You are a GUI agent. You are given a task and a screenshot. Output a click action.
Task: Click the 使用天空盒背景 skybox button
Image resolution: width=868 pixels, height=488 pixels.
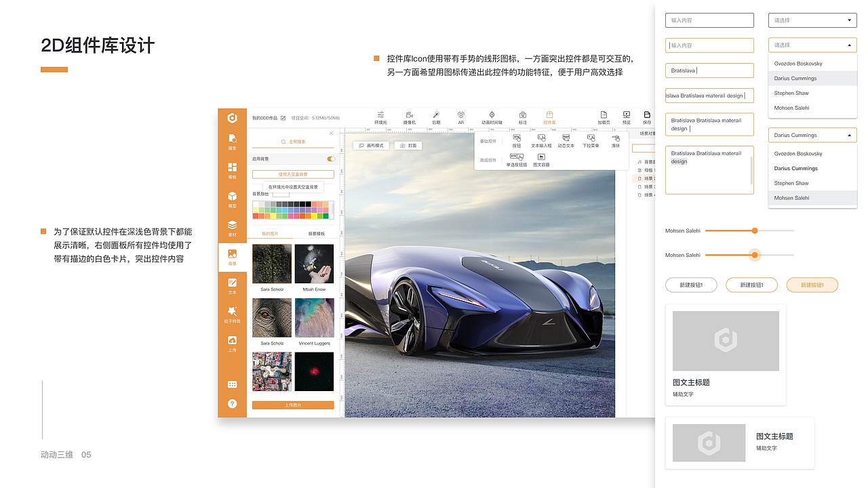[x=293, y=174]
